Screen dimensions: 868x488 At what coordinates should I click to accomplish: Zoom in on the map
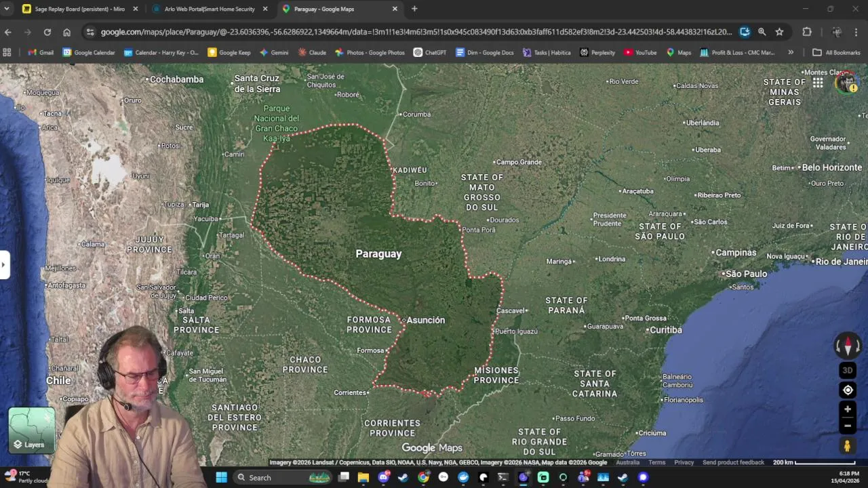847,409
